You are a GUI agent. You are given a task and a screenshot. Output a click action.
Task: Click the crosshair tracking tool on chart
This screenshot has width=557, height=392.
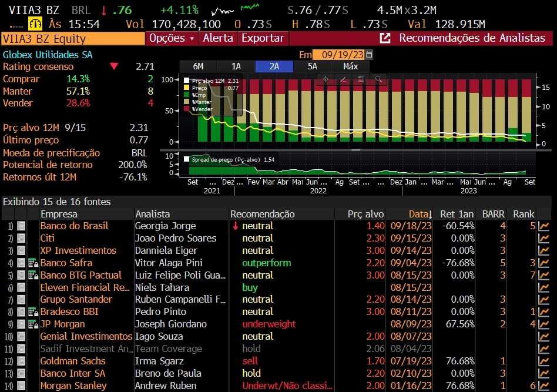(x=326, y=79)
